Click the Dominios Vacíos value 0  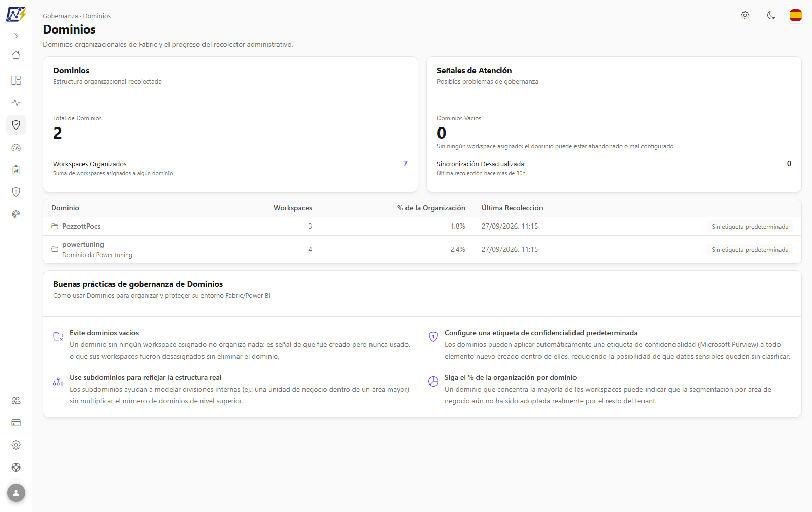(x=442, y=133)
